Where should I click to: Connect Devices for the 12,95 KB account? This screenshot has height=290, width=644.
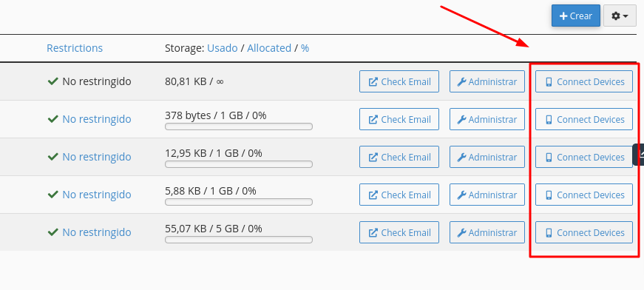pos(584,157)
